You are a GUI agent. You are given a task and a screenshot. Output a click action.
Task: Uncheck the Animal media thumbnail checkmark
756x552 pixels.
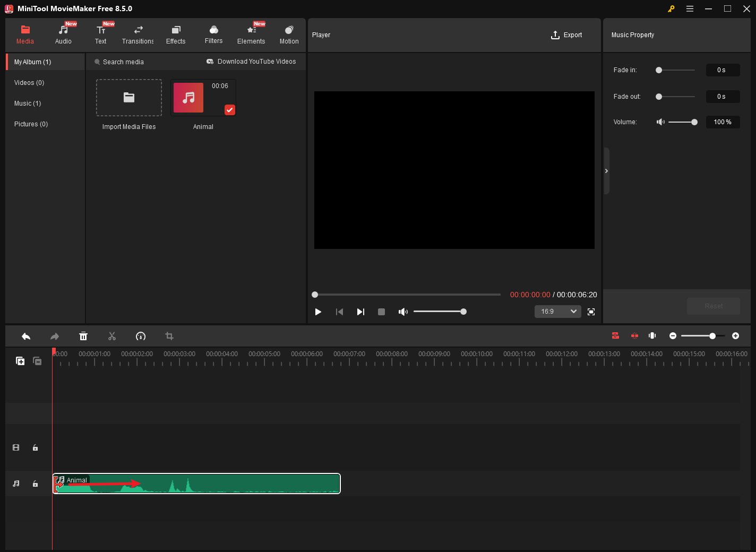click(x=229, y=110)
